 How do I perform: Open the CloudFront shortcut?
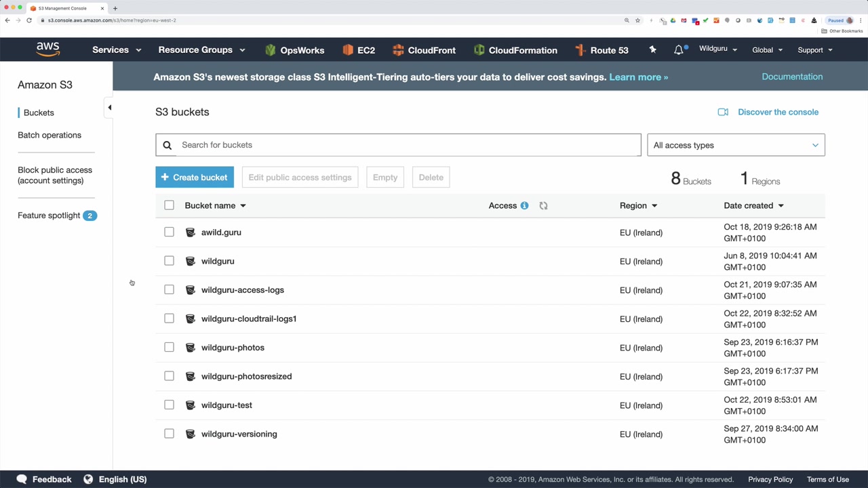click(x=424, y=49)
